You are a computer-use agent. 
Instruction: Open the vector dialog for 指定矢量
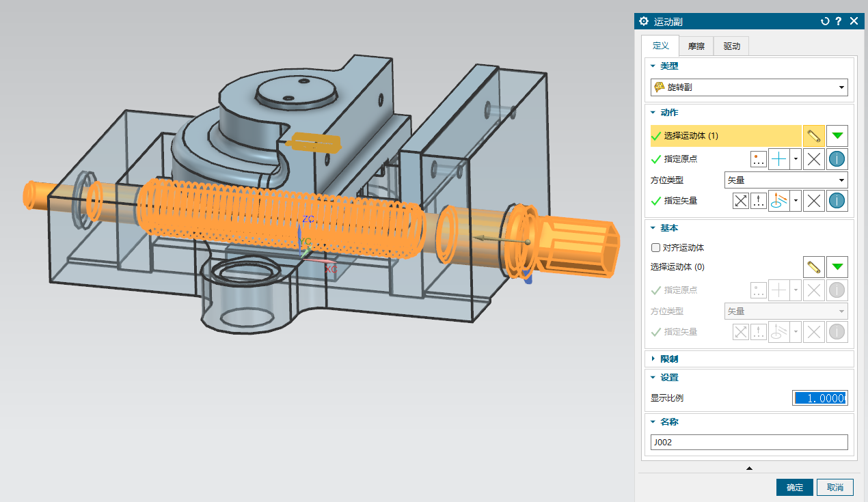click(759, 201)
